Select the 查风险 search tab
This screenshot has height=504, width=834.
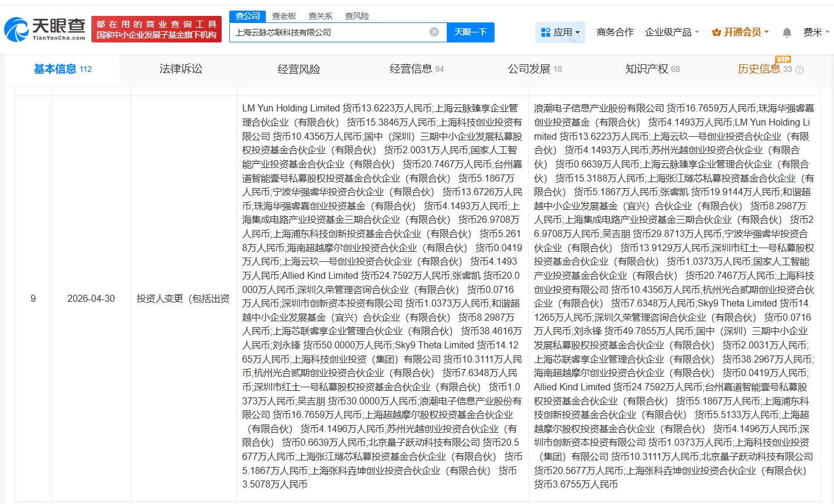pyautogui.click(x=357, y=16)
